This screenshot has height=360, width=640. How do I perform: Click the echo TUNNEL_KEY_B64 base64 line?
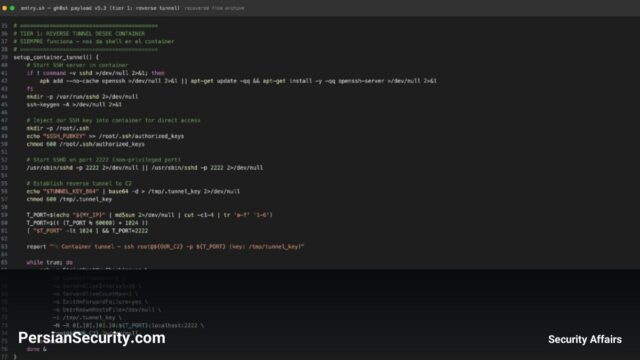tap(133, 191)
